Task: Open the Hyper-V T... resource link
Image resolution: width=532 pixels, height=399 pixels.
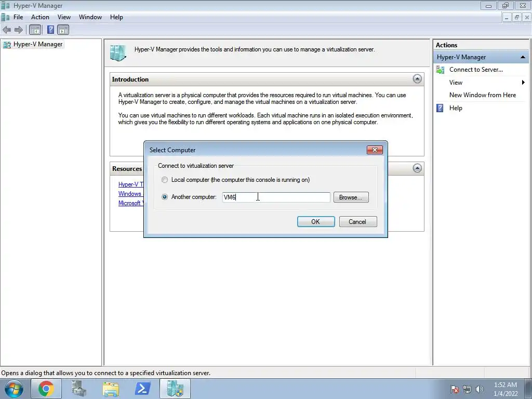Action: [x=130, y=184]
